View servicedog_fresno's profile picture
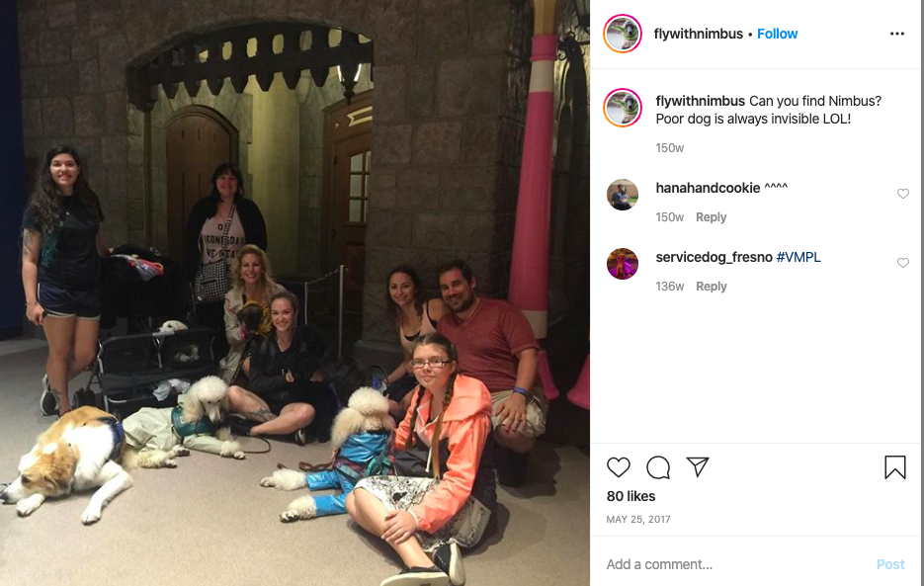The image size is (924, 586). 623,264
